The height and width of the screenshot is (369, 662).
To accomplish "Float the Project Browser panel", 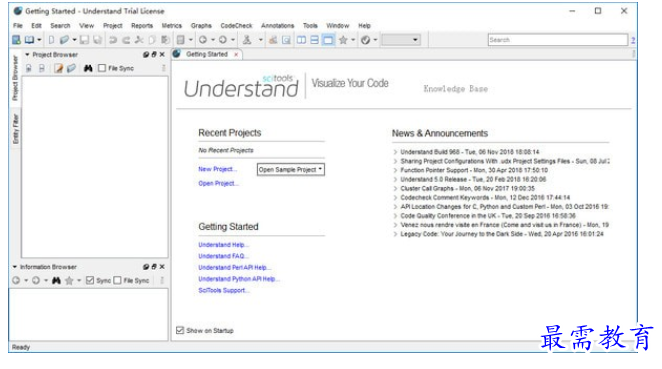I will (x=154, y=54).
